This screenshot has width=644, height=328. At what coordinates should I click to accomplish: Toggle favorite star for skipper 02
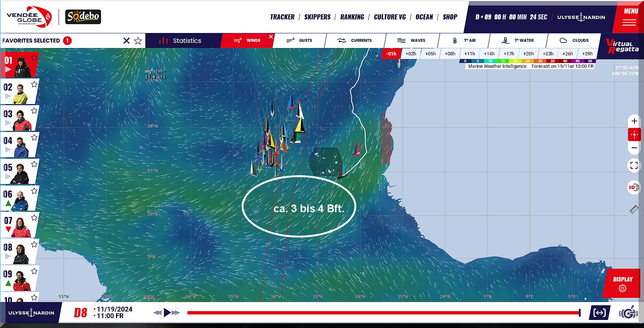pyautogui.click(x=34, y=84)
